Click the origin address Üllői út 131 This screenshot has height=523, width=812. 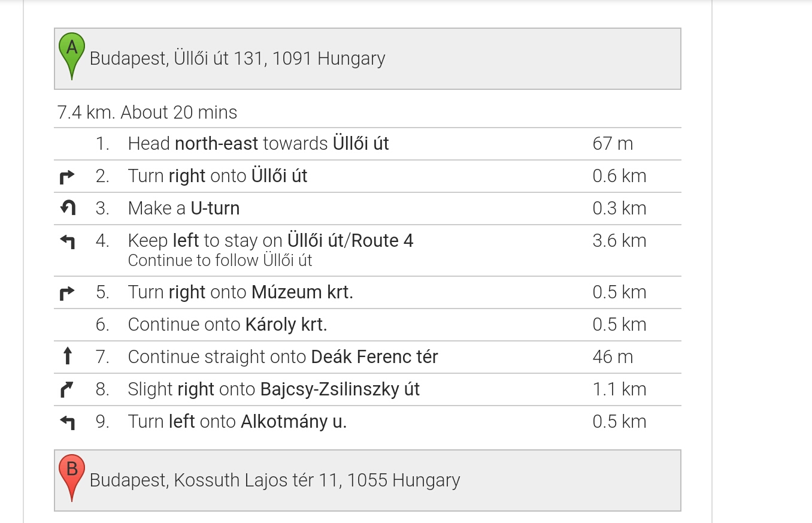(237, 59)
